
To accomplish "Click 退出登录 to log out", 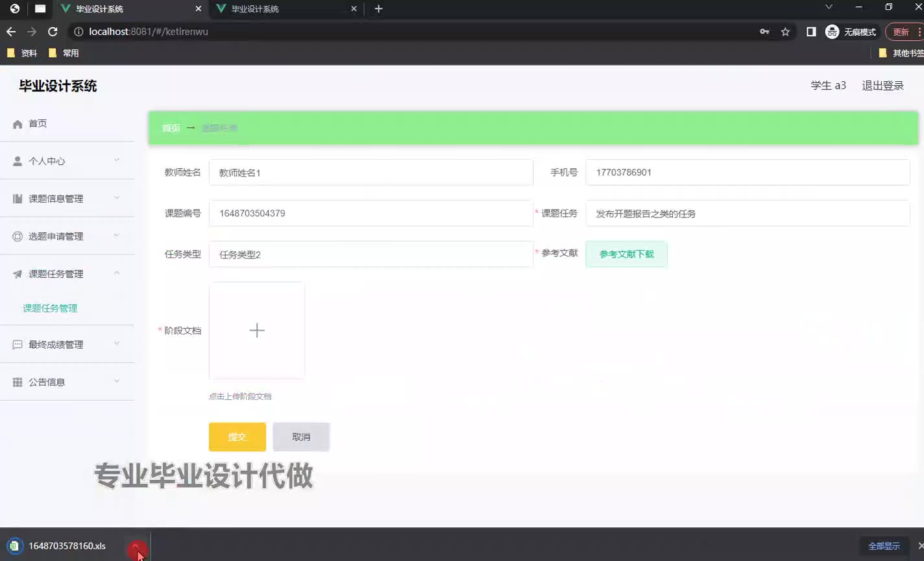I will coord(882,86).
